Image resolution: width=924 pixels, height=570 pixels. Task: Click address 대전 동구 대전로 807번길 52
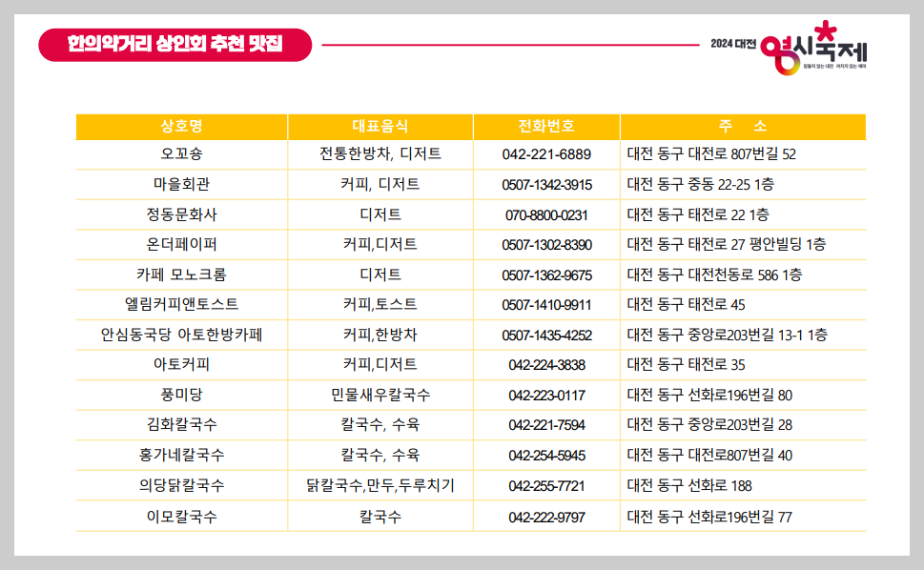[711, 154]
